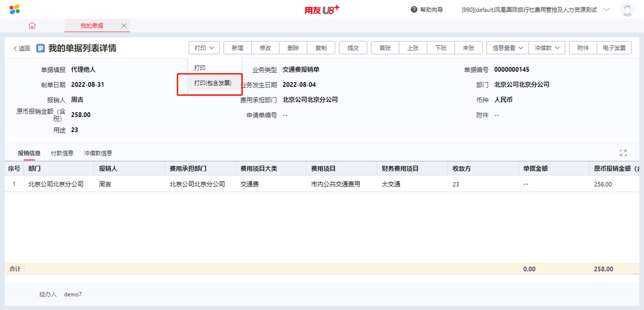Image resolution: width=644 pixels, height=310 pixels.
Task: Open the 冲借款 dropdown menu
Action: tap(546, 48)
